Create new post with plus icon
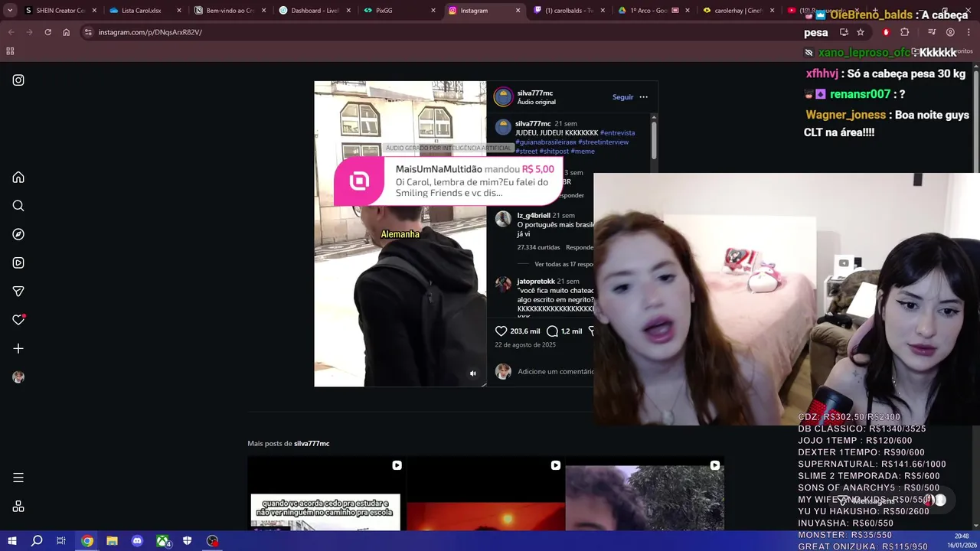The height and width of the screenshot is (551, 980). point(18,348)
